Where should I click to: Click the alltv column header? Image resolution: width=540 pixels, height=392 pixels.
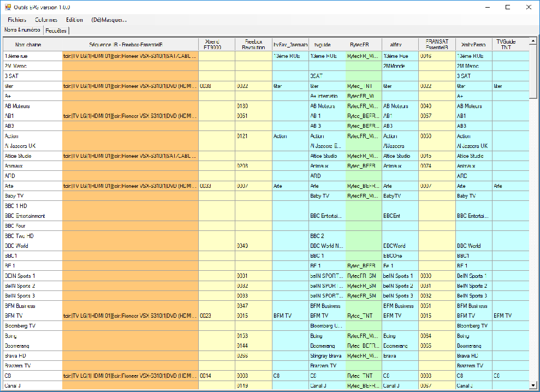400,44
